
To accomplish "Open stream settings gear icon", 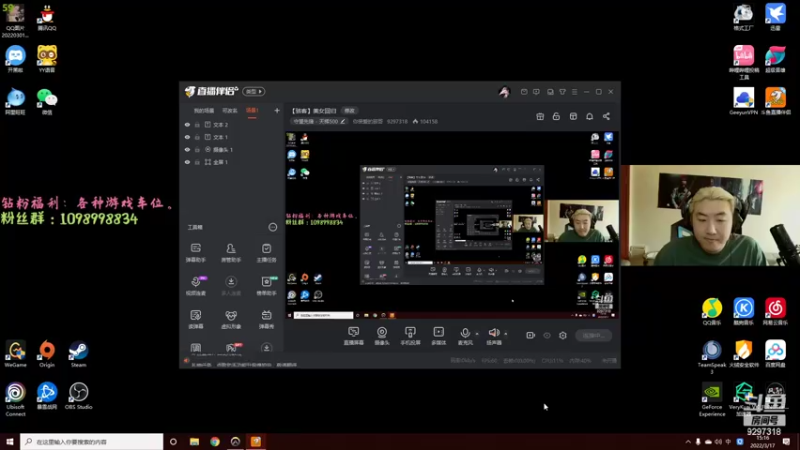I will [x=563, y=335].
